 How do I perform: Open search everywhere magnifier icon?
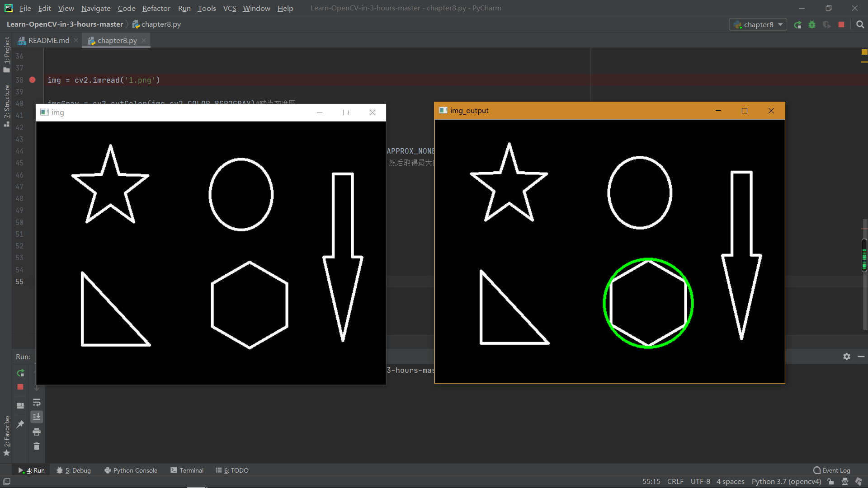[860, 24]
